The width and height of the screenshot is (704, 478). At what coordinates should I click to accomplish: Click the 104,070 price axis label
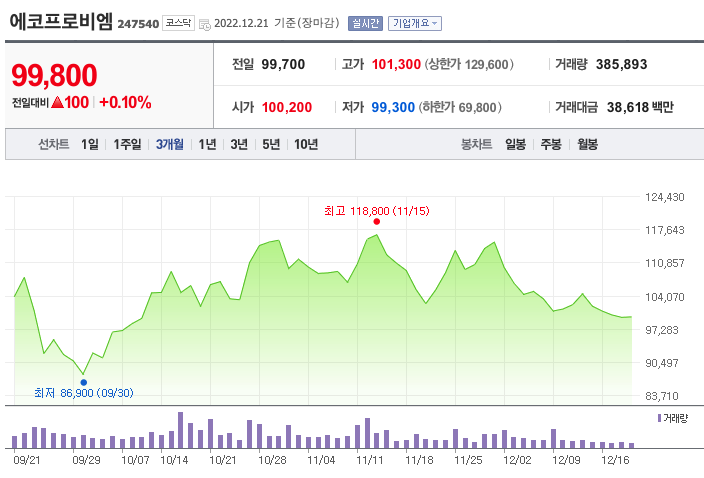tap(664, 297)
